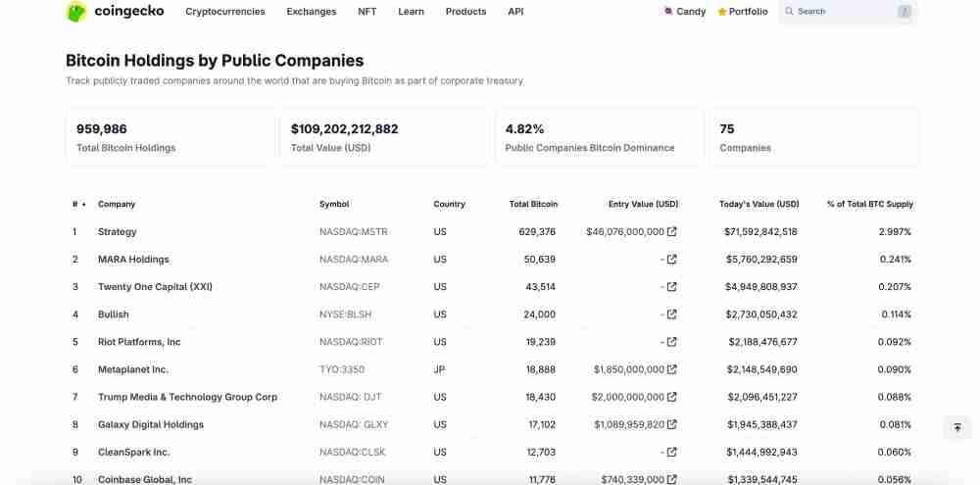Click the Strategy company name
Screen dimensions: 980x485
click(x=118, y=232)
